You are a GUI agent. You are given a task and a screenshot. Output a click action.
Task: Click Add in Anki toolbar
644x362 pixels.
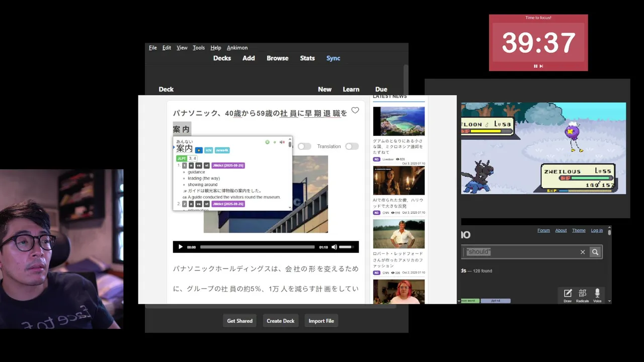coord(249,58)
